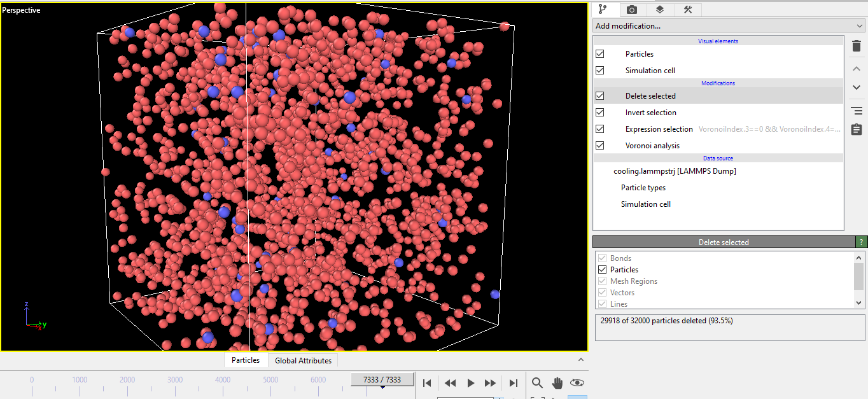This screenshot has height=399, width=868.
Task: Select the Expression selection modifier
Action: coord(659,129)
